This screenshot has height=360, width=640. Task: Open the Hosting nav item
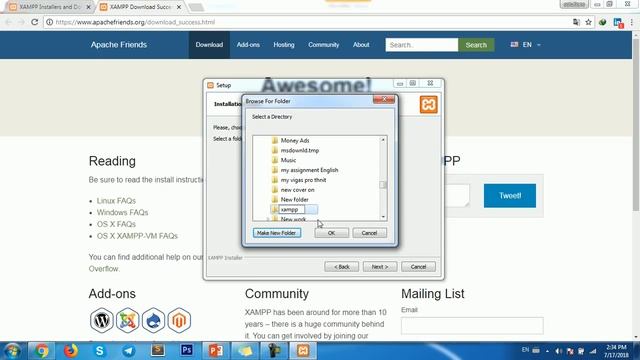click(284, 45)
